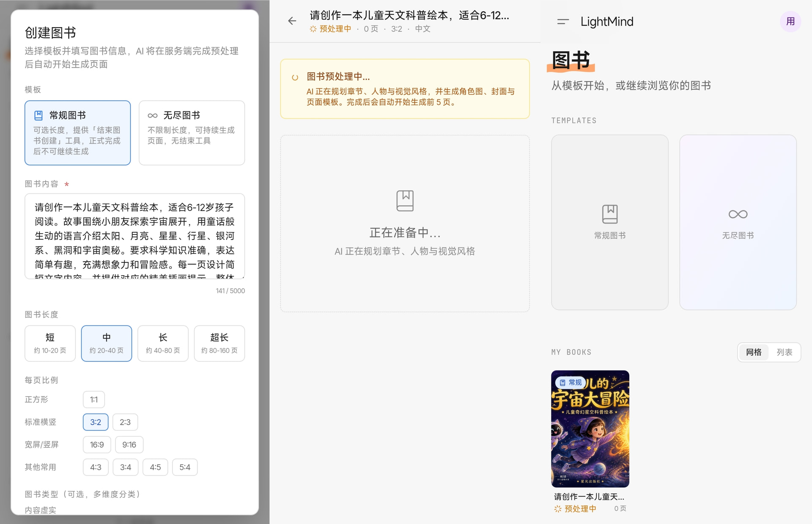Open the LightMind hamburger menu icon
Viewport: 812px width, 524px height.
[563, 22]
